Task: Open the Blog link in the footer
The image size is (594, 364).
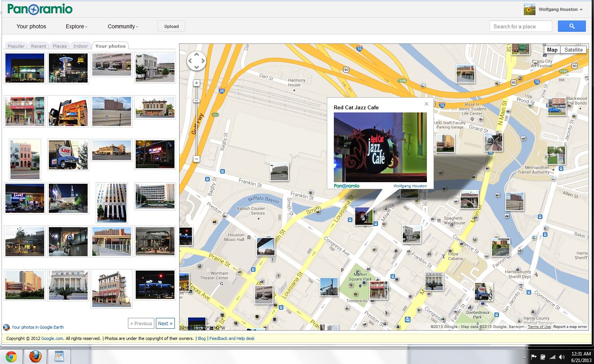Action: pos(202,338)
